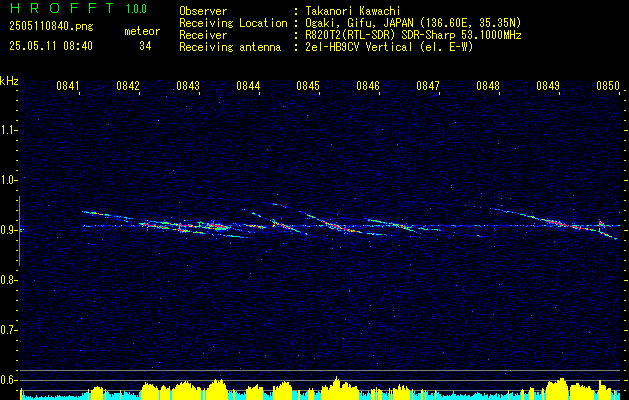Click the date stamp 25.05.11 08:40
Viewport: 629px width, 400px height.
[x=51, y=46]
